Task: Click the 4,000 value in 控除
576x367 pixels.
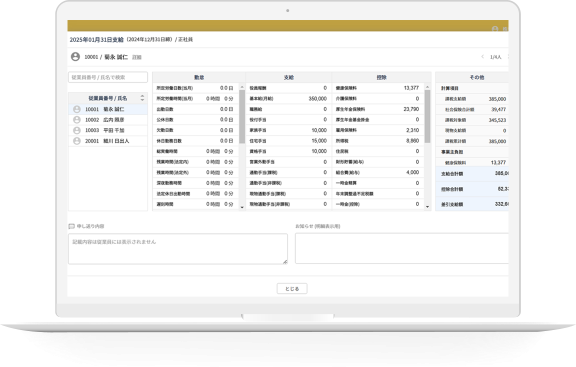Action: [x=413, y=172]
